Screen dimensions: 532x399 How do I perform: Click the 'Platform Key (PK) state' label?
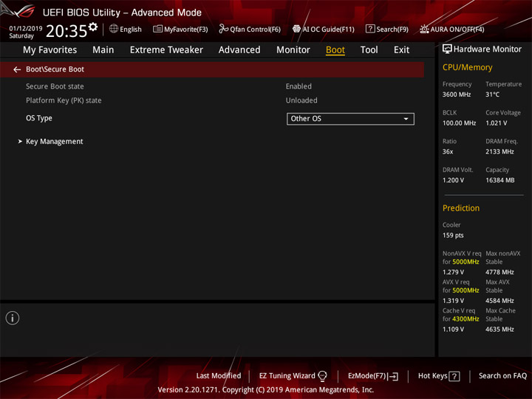pyautogui.click(x=64, y=100)
